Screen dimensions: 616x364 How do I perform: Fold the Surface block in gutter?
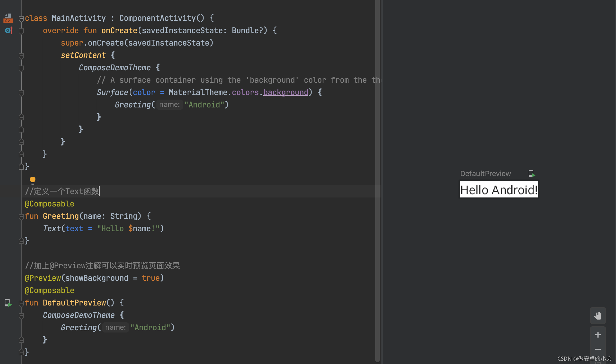coord(21,93)
